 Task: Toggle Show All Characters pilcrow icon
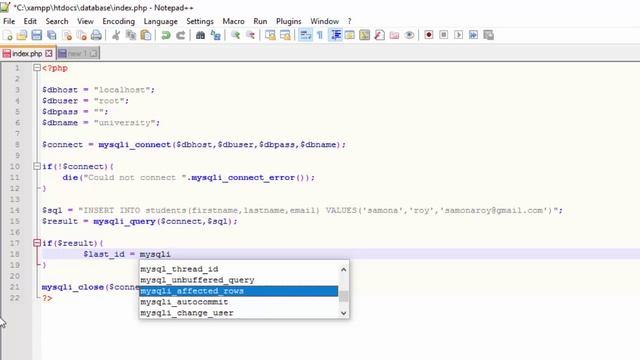click(x=320, y=35)
